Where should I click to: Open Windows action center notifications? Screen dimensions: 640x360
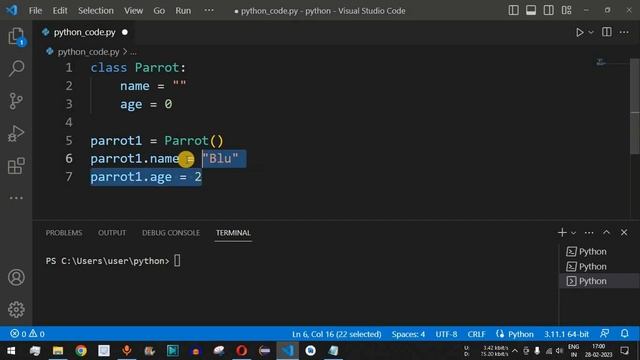point(624,351)
